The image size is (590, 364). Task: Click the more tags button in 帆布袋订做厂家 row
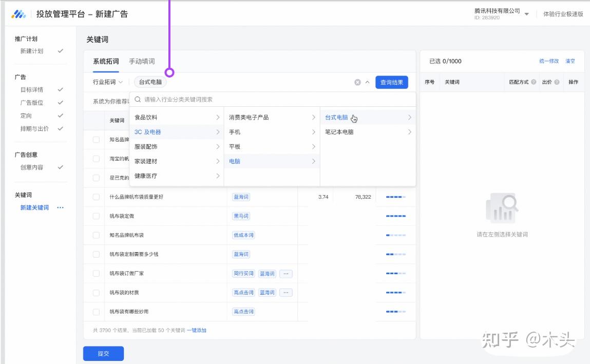[x=286, y=274]
